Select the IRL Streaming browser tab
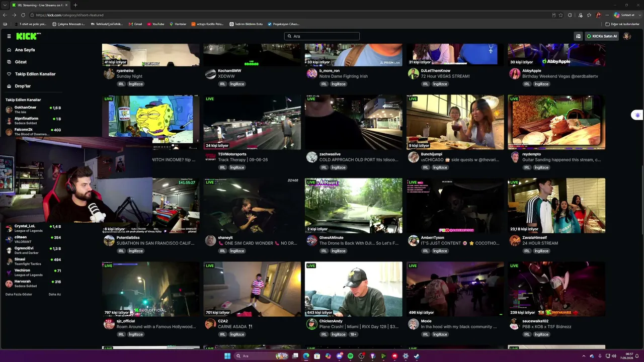 (39, 5)
